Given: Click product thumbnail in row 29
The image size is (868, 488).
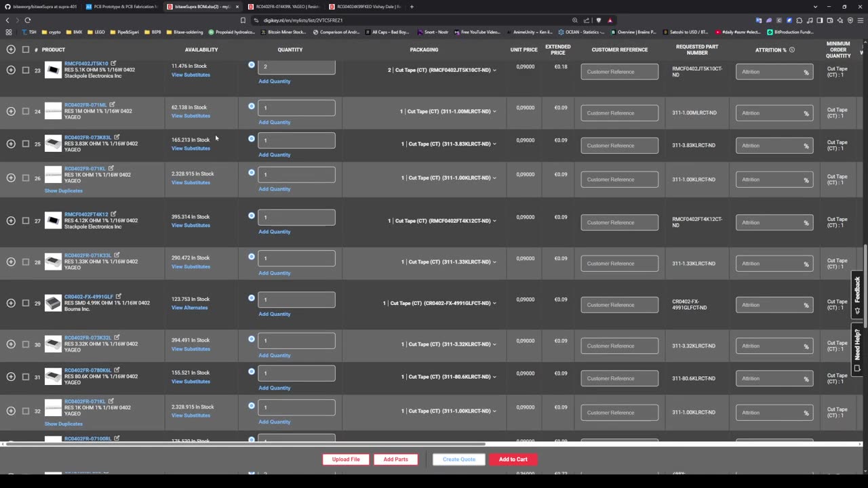Looking at the screenshot, I should pyautogui.click(x=53, y=303).
